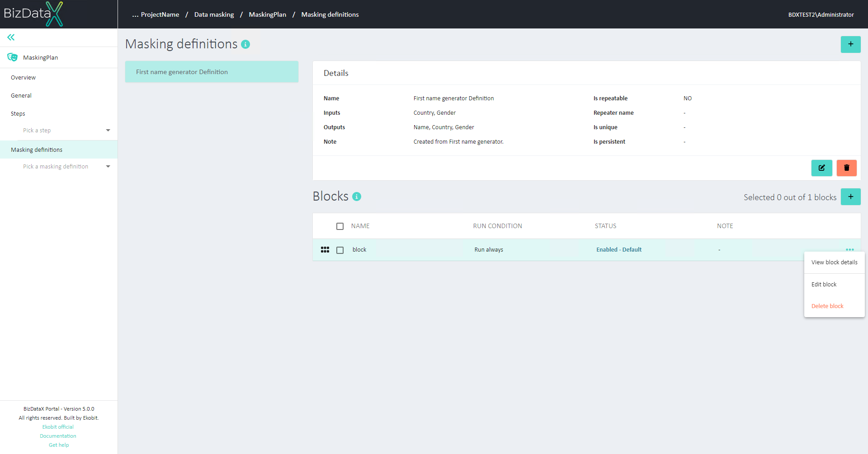Click three-dots menu of block row
The height and width of the screenshot is (454, 868).
tap(849, 250)
